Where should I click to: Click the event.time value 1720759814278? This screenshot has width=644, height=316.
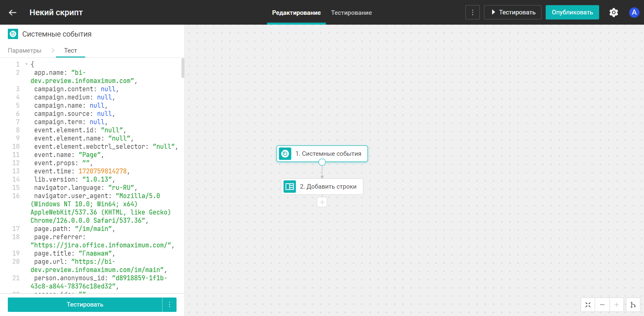(103, 171)
